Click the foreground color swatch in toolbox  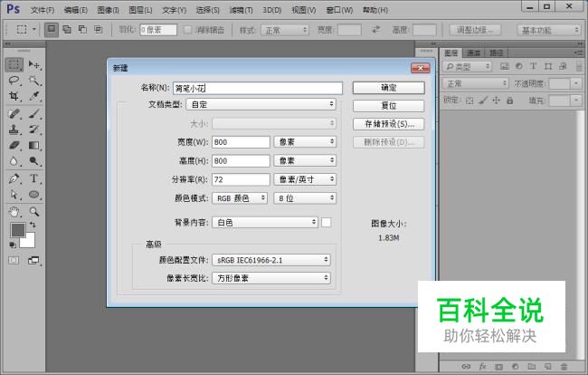click(17, 229)
